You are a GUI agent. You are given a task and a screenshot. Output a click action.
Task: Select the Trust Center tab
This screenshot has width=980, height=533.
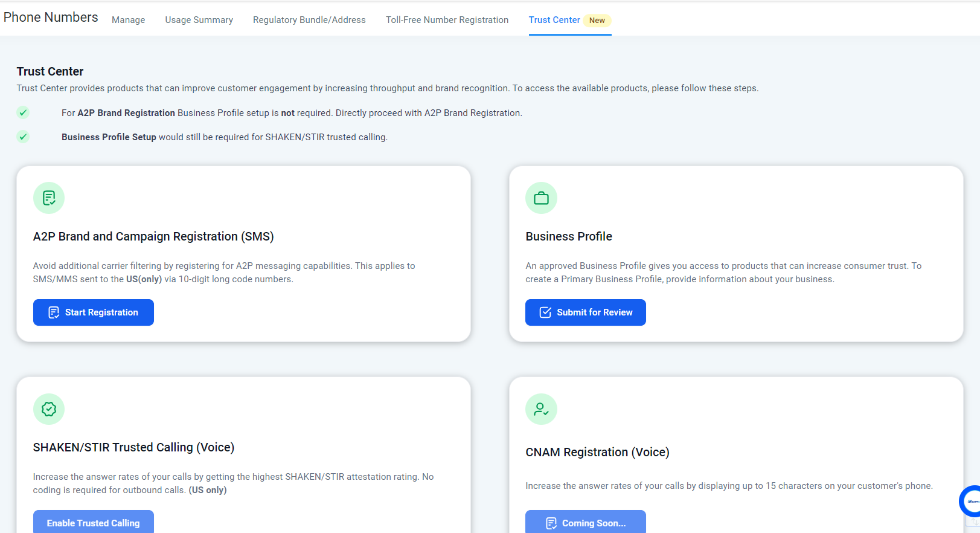pyautogui.click(x=554, y=20)
